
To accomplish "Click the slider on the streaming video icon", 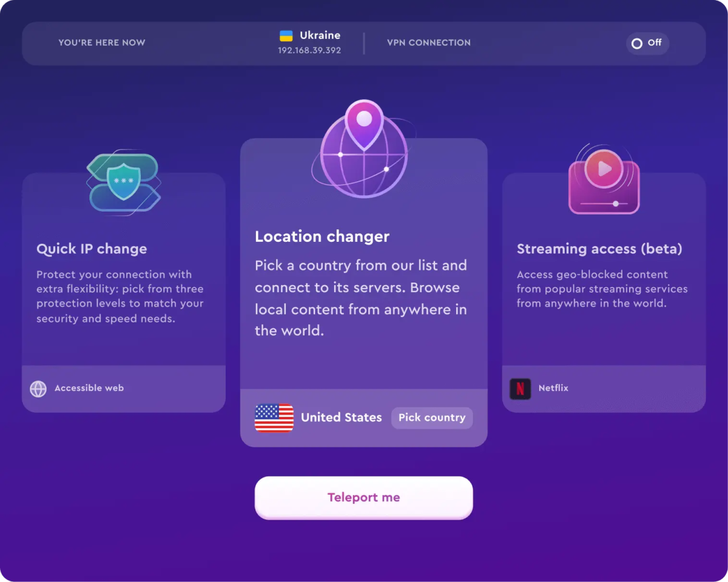I will 604,204.
